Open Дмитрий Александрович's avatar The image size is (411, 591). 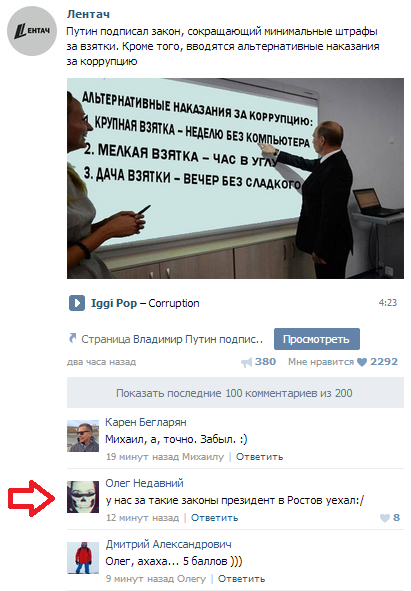click(x=83, y=558)
